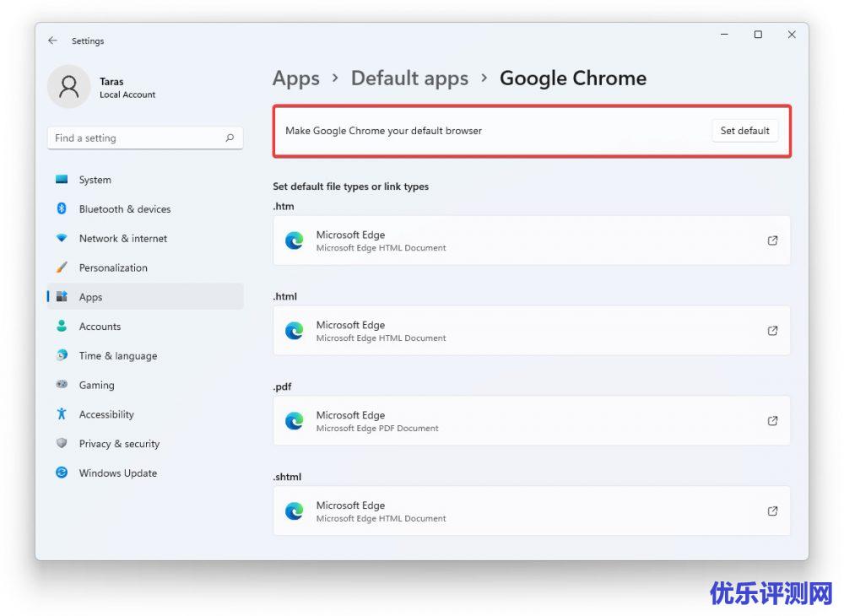
Task: Open external link icon for .htm
Action: point(772,240)
